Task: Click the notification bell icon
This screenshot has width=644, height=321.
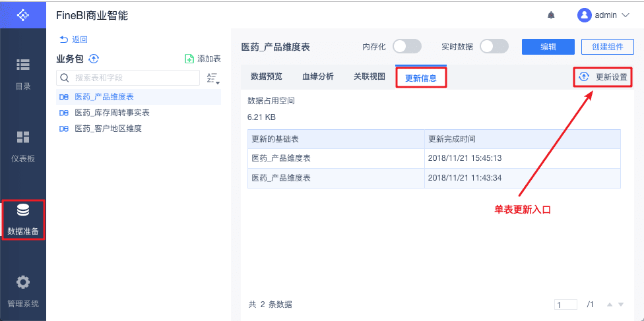Action: 551,15
